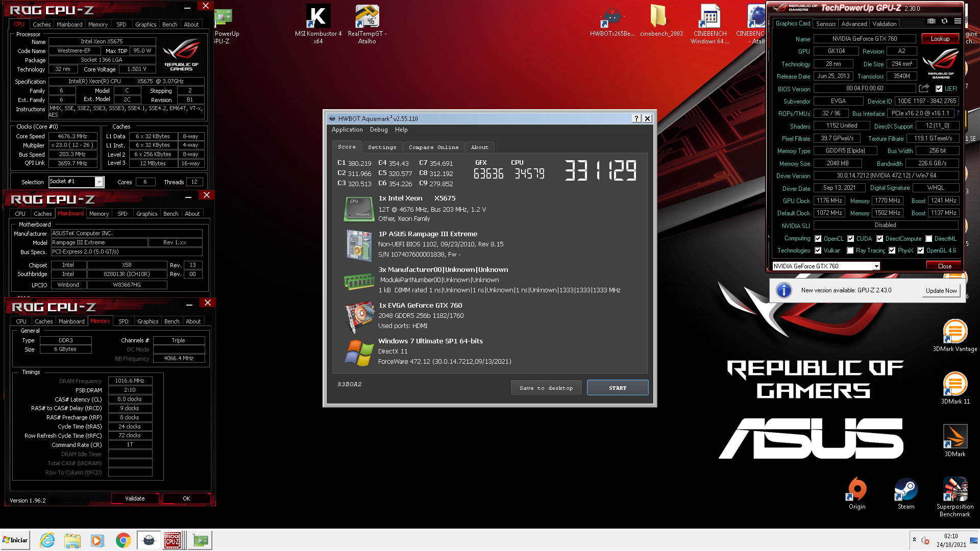Screen dimensions: 980x551
Task: Click the GPU-Z Name field NVIDIA GeForce GTX 760
Action: click(x=865, y=39)
